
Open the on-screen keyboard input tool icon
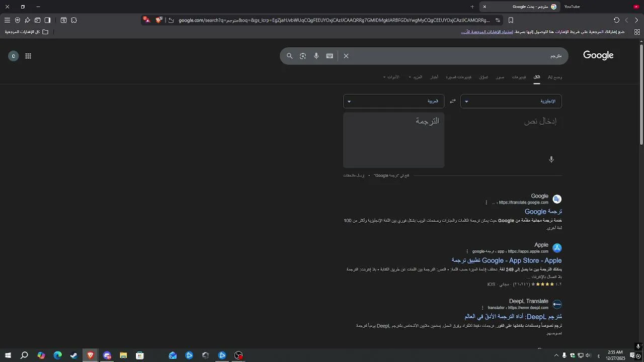coord(330,56)
